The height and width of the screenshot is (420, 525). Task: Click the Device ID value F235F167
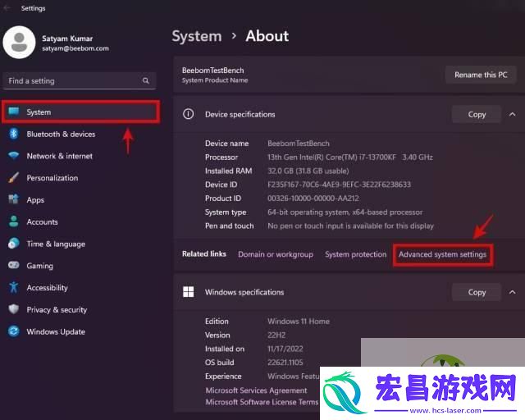point(339,185)
